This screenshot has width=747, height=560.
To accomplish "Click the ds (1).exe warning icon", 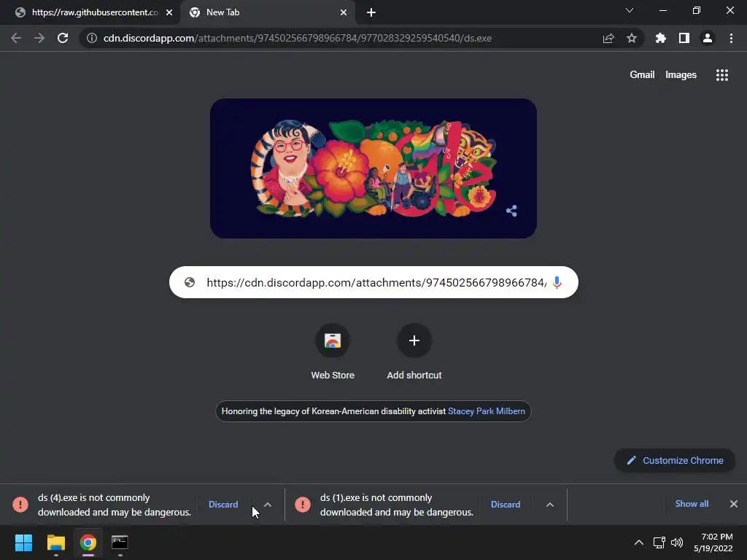I will click(x=303, y=505).
